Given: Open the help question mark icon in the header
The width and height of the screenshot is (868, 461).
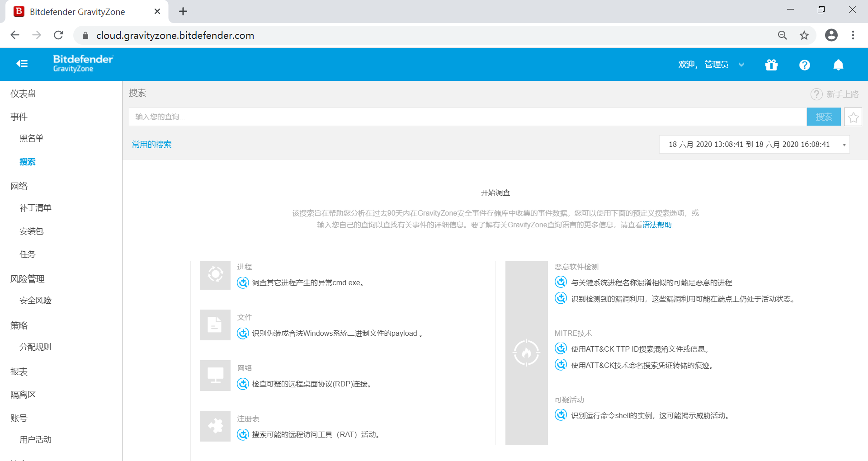Looking at the screenshot, I should tap(805, 65).
